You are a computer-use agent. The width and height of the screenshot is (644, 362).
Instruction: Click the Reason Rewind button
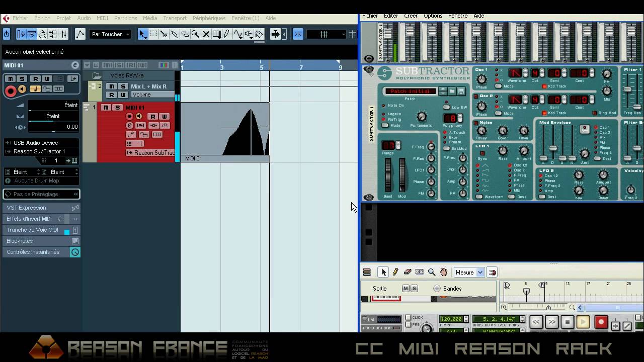(x=536, y=322)
